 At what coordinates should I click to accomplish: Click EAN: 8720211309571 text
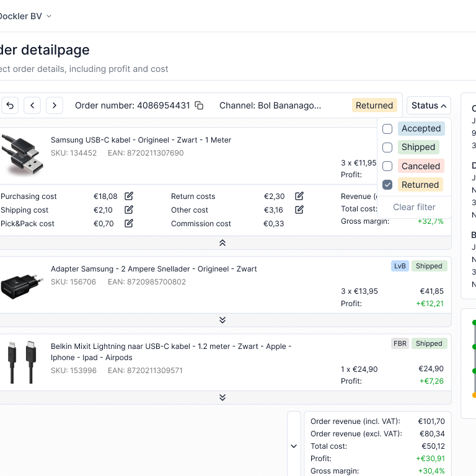pos(145,371)
